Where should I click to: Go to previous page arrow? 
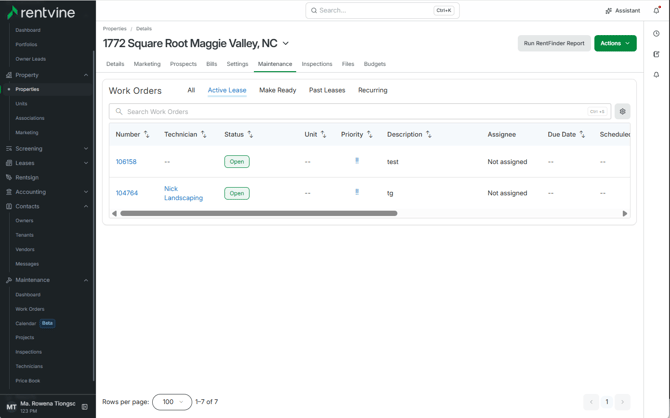point(591,402)
